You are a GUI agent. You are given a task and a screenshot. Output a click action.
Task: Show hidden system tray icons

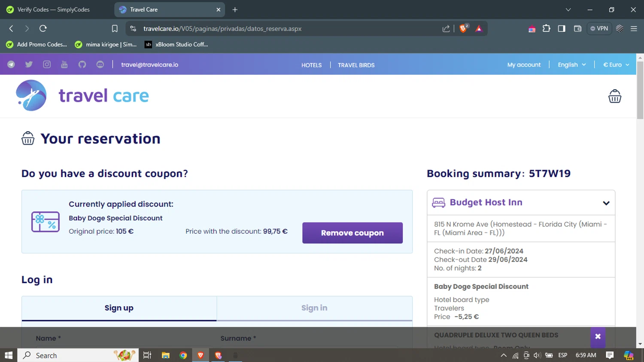coord(504,355)
